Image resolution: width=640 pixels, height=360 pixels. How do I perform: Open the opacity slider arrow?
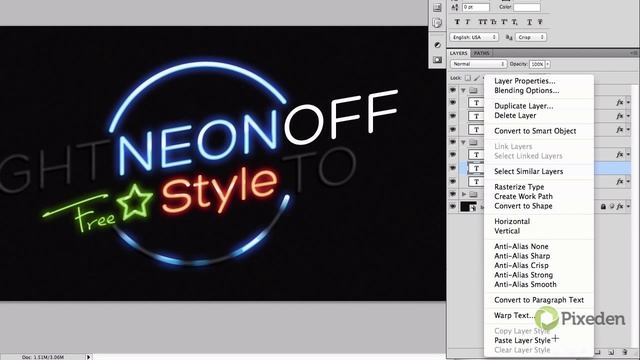pos(548,64)
